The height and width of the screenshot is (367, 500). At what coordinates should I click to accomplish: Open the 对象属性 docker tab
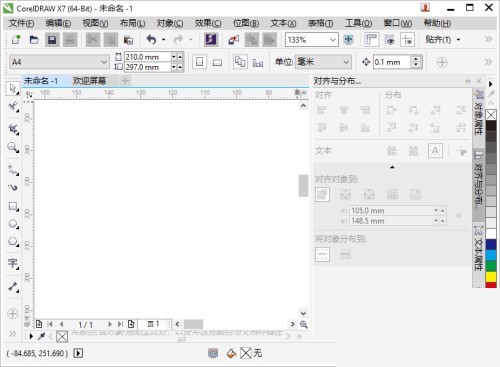point(479,112)
